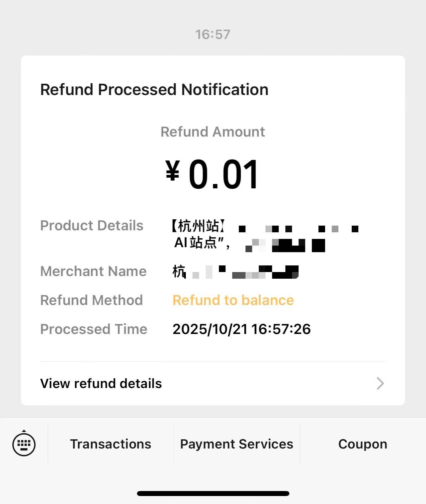This screenshot has height=504, width=426.
Task: Tap the home indicator bar
Action: click(213, 494)
